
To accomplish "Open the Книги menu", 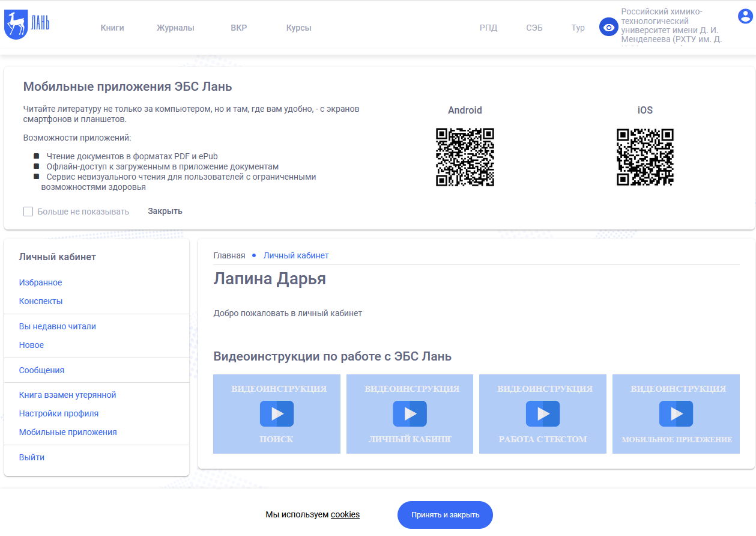I will tap(112, 28).
